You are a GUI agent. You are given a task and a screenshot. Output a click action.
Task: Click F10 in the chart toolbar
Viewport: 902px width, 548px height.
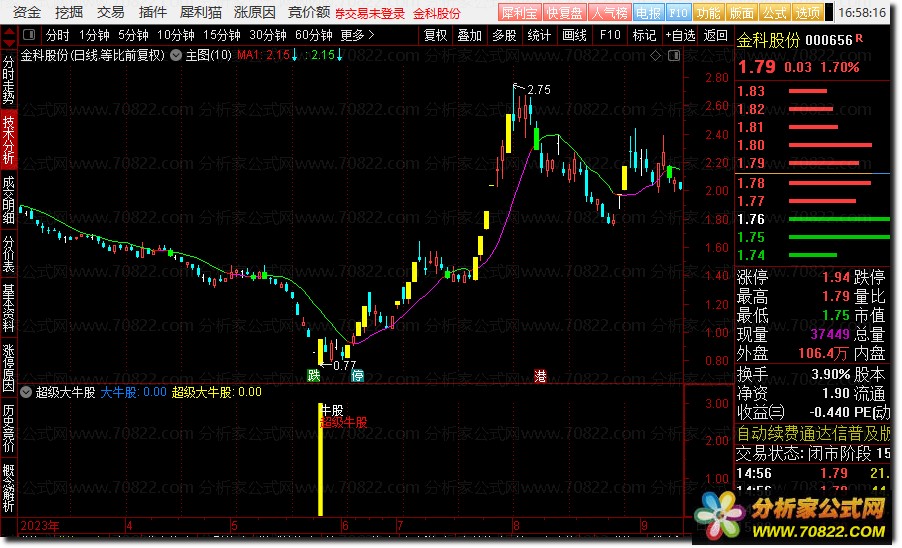610,36
